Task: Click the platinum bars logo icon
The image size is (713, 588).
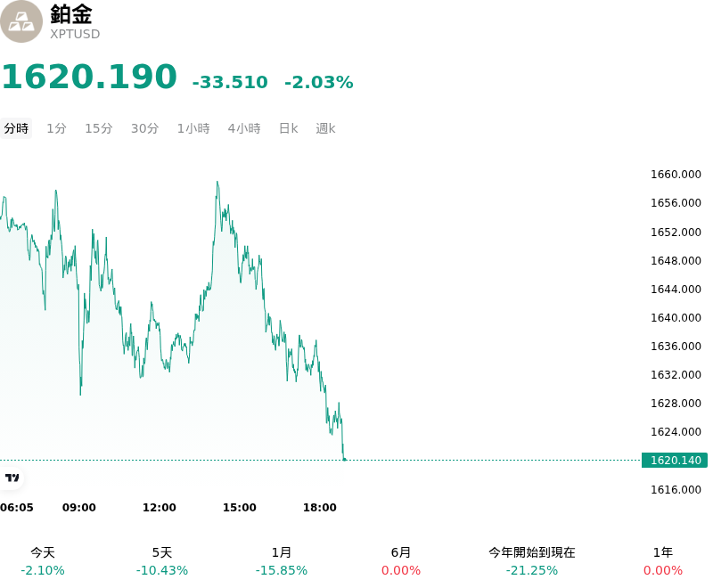Action: [x=20, y=21]
